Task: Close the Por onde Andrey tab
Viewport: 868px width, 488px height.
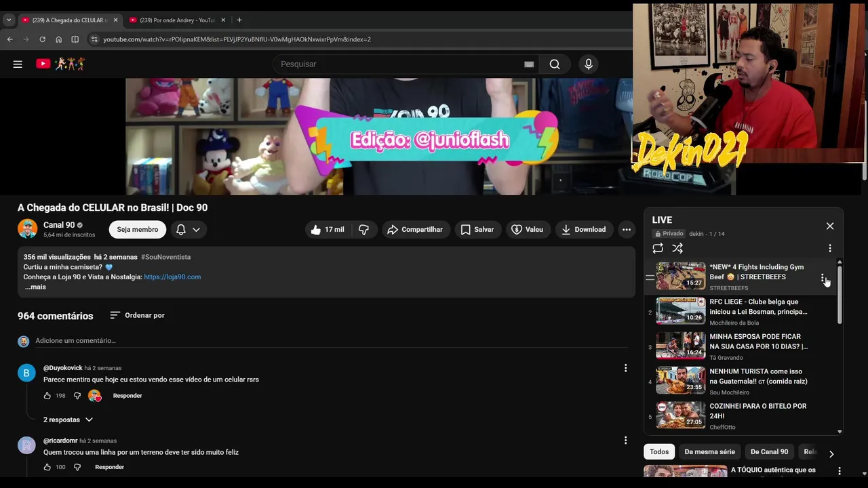Action: coord(223,20)
